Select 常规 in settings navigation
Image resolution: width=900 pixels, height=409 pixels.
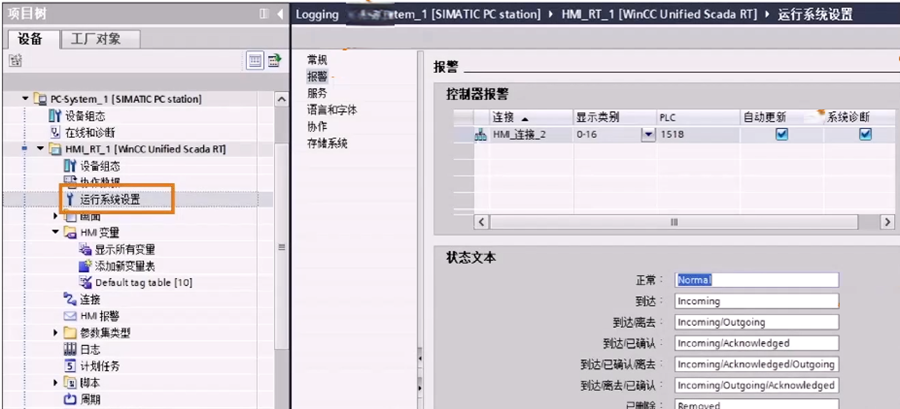[317, 60]
